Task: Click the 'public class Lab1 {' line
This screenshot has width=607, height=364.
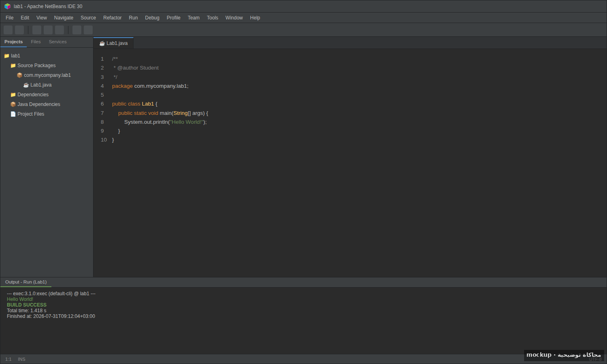Action: pyautogui.click(x=135, y=104)
